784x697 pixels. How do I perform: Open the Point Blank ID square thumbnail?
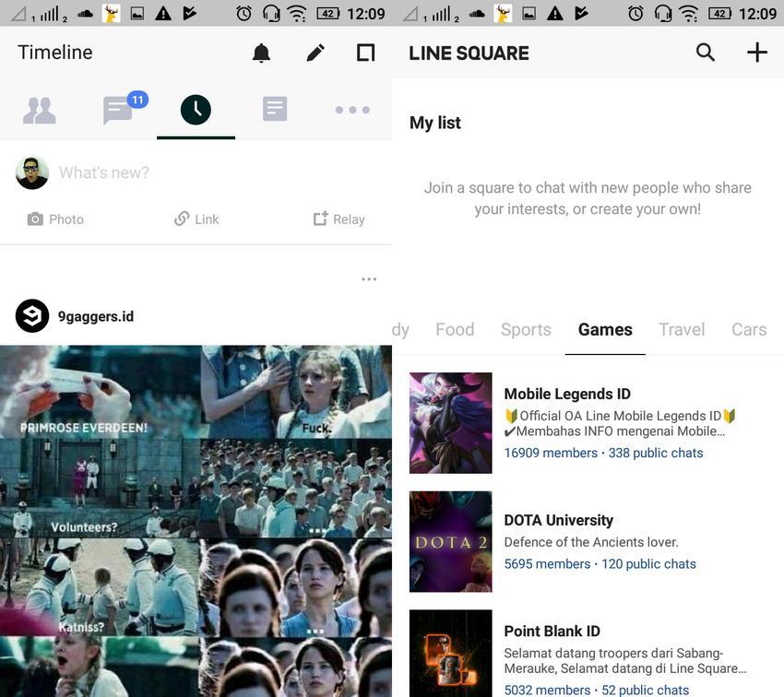click(x=450, y=653)
